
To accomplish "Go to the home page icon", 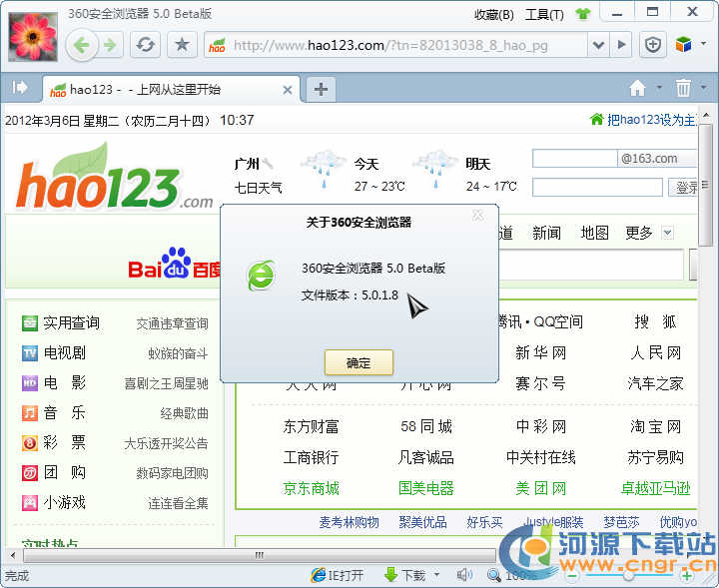I will (637, 88).
